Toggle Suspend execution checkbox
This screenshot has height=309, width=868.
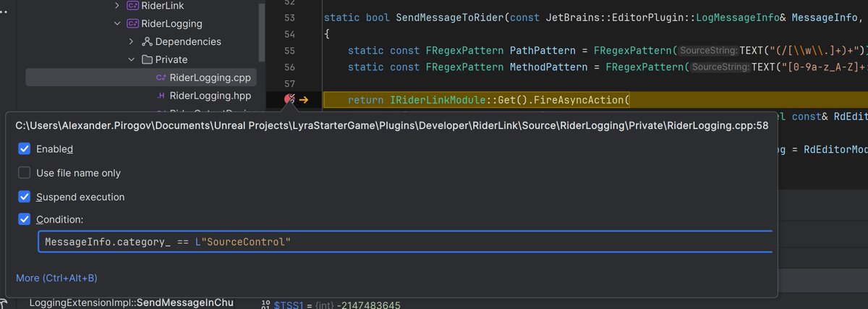25,197
